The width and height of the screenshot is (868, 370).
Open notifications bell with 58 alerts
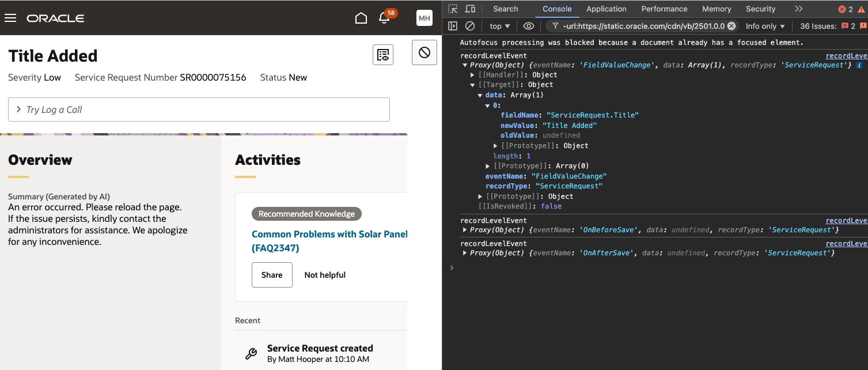pos(385,18)
